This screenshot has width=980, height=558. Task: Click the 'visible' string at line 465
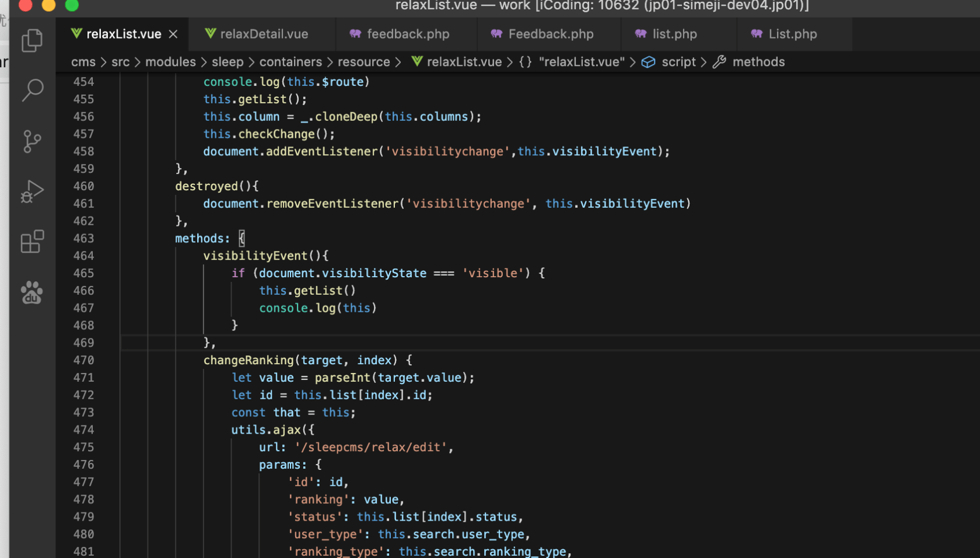[x=493, y=273]
